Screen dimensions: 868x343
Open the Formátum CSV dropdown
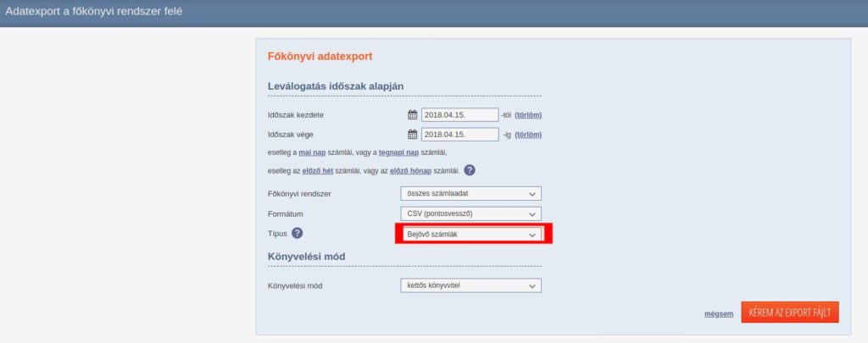click(x=470, y=213)
